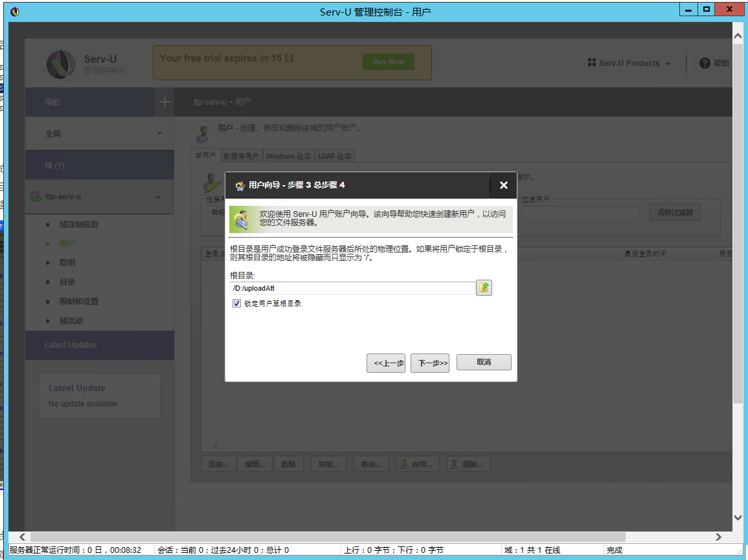
Task: Click the 删除 button below user list
Action: coord(288,464)
